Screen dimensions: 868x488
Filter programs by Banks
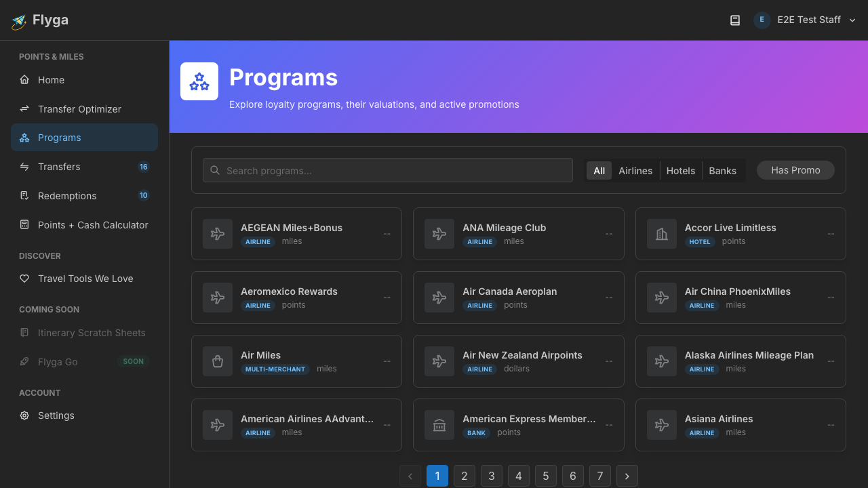tap(723, 171)
